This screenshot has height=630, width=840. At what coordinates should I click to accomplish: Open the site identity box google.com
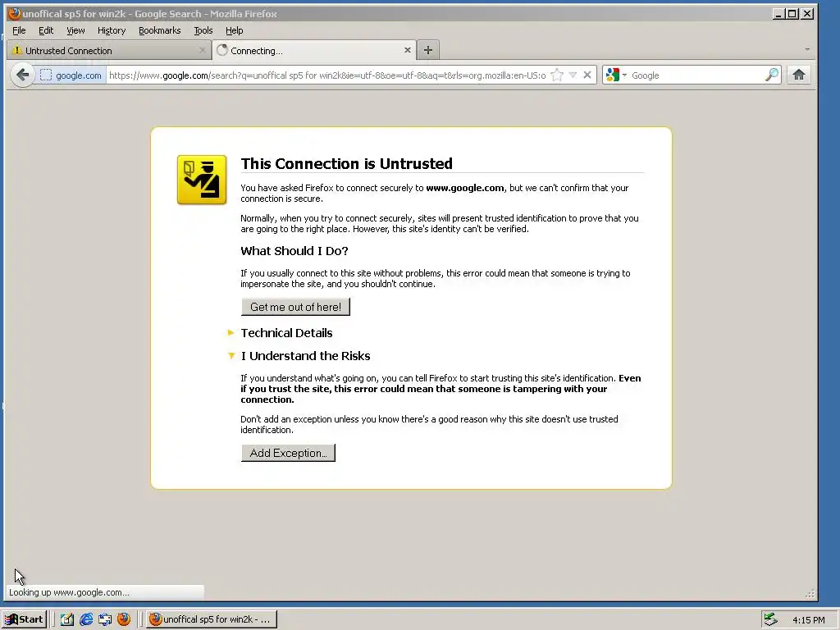pos(71,75)
